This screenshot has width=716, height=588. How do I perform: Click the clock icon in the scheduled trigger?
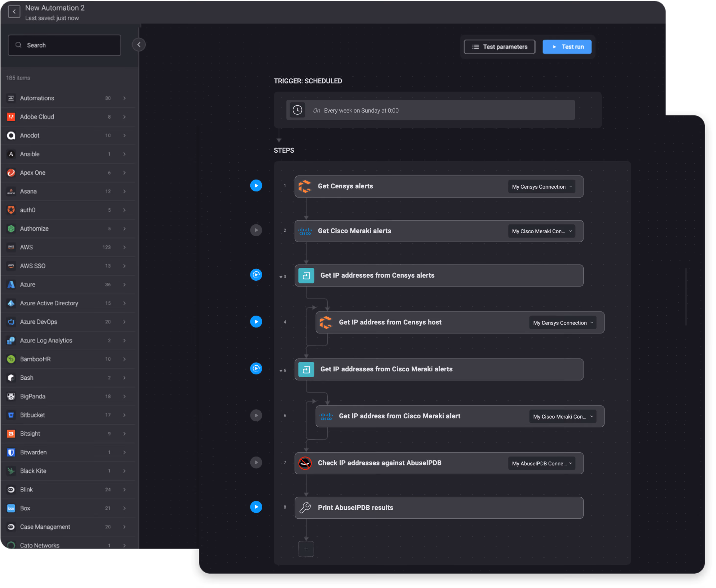tap(298, 110)
